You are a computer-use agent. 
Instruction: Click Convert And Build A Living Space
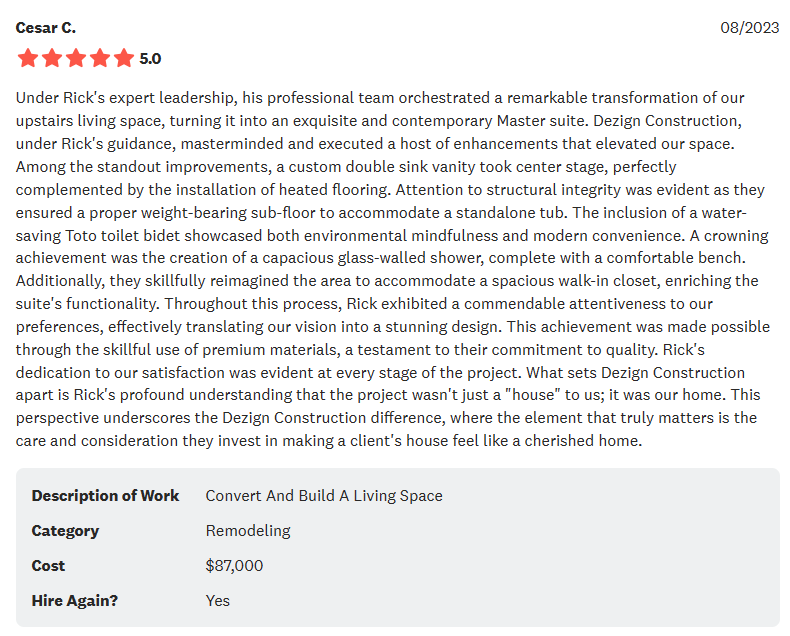click(x=324, y=496)
